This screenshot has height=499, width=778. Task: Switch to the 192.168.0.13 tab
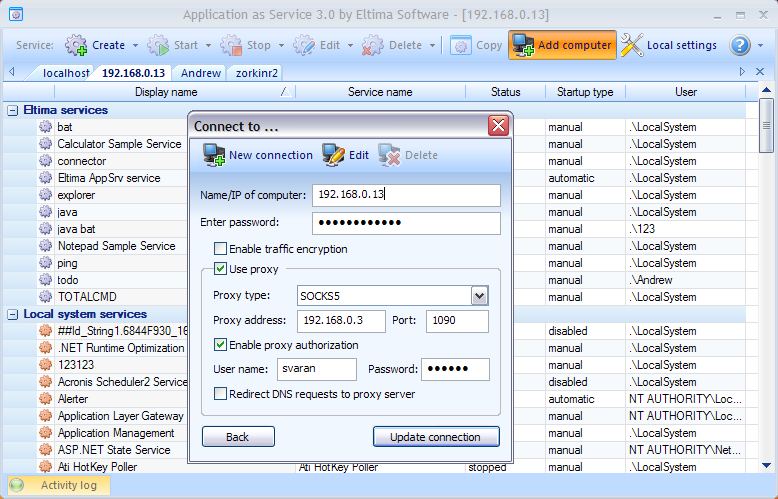click(x=133, y=73)
